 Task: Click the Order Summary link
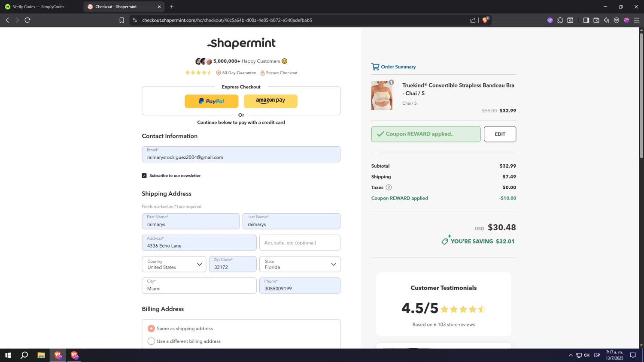click(398, 67)
